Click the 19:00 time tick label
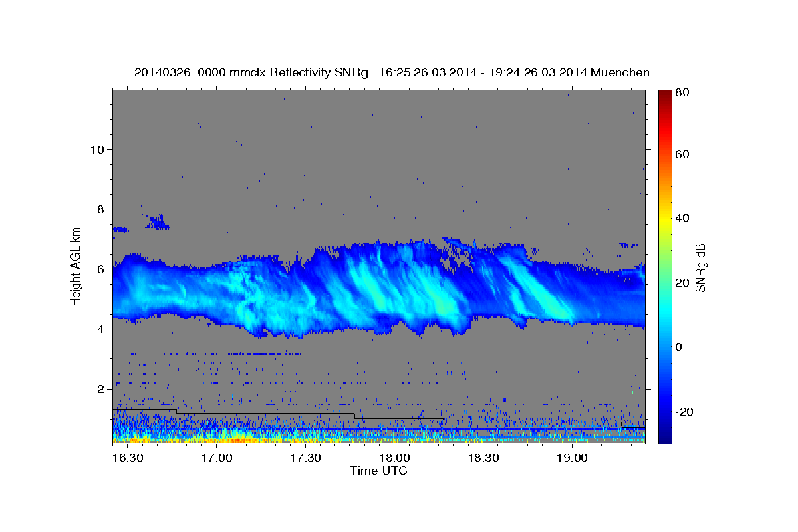 pos(572,458)
